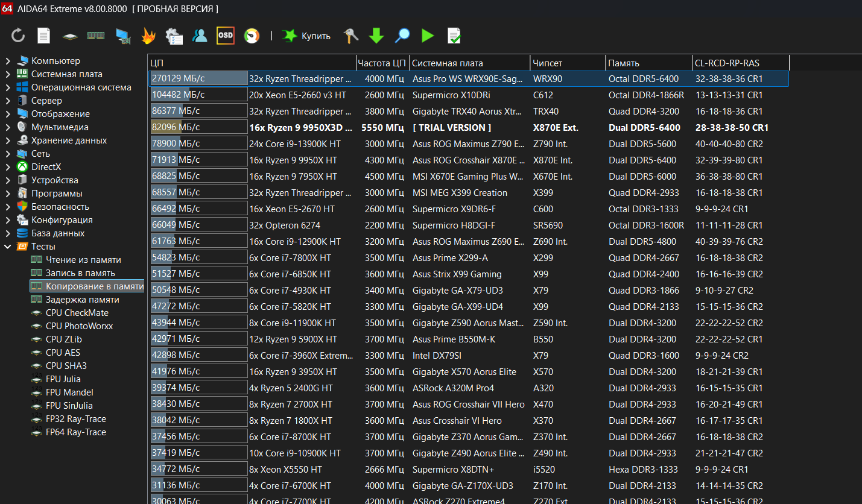The height and width of the screenshot is (504, 862).
Task: Sort by the Системная плата column header
Action: pos(470,63)
